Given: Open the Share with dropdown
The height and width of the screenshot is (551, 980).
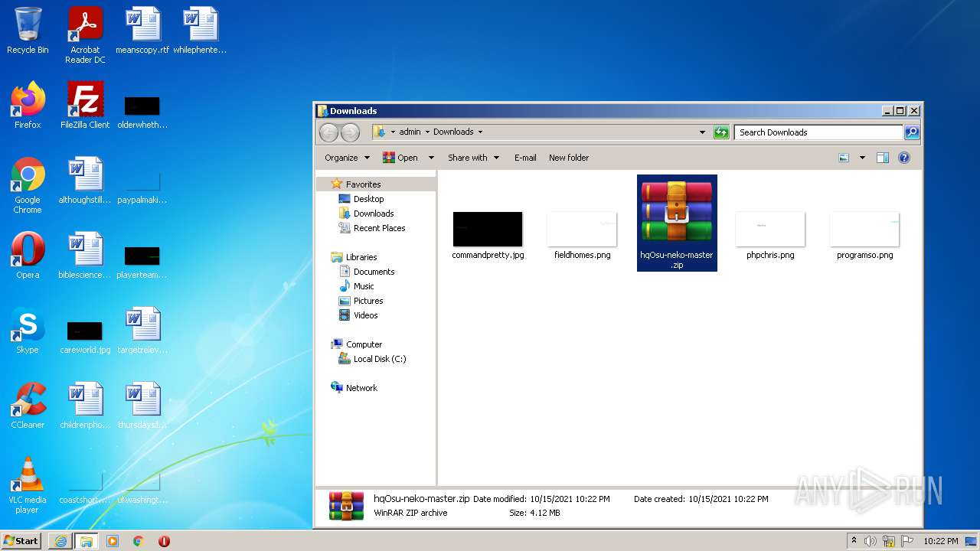Looking at the screenshot, I should pyautogui.click(x=473, y=158).
